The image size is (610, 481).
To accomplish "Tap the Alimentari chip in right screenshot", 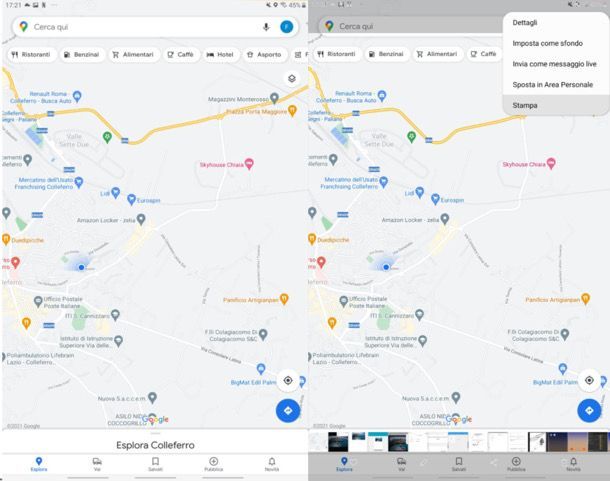I will point(438,54).
